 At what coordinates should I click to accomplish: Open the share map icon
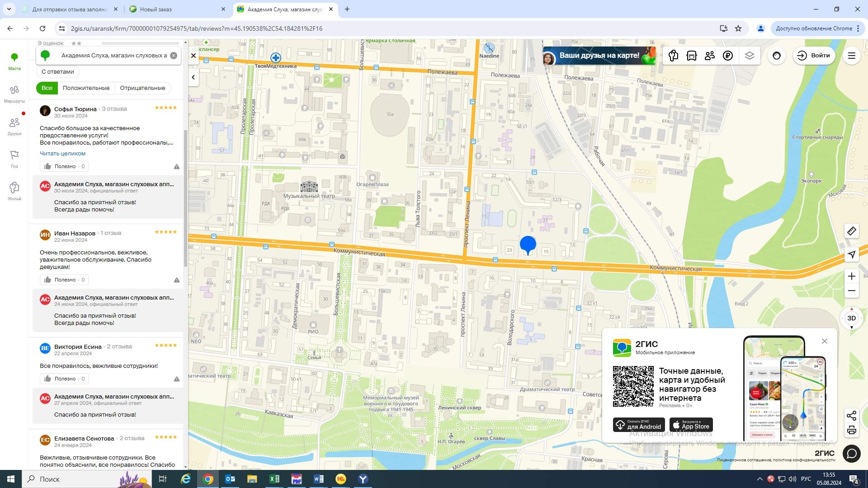[851, 416]
